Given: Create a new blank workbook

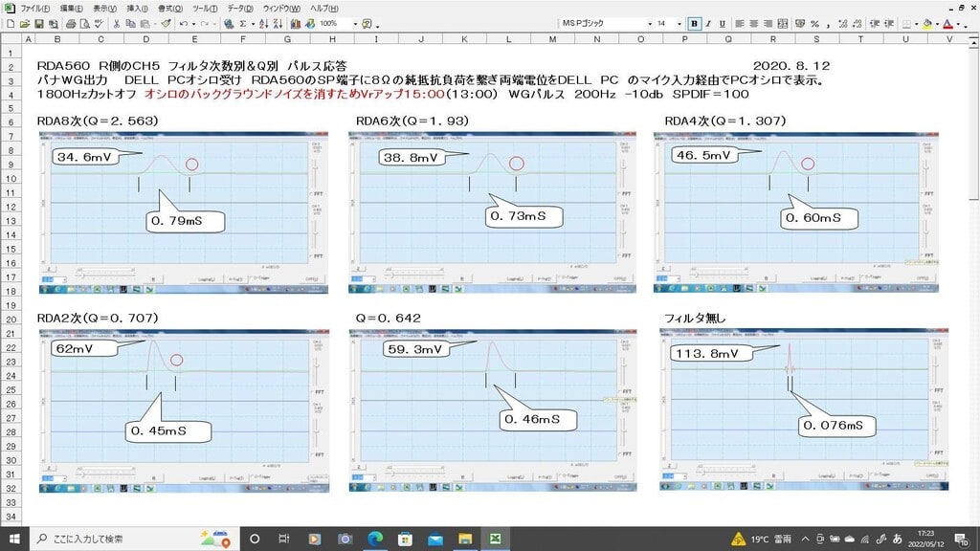Looking at the screenshot, I should [11, 24].
